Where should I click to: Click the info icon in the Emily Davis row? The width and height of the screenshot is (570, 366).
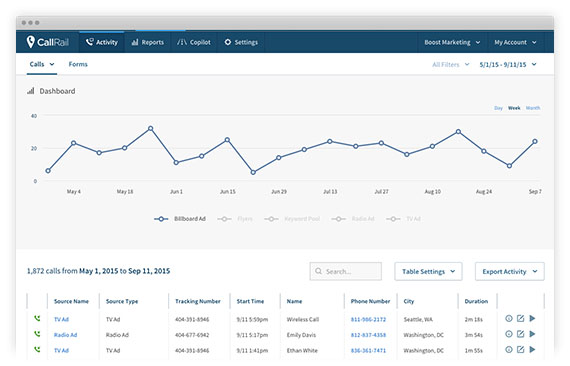click(509, 334)
